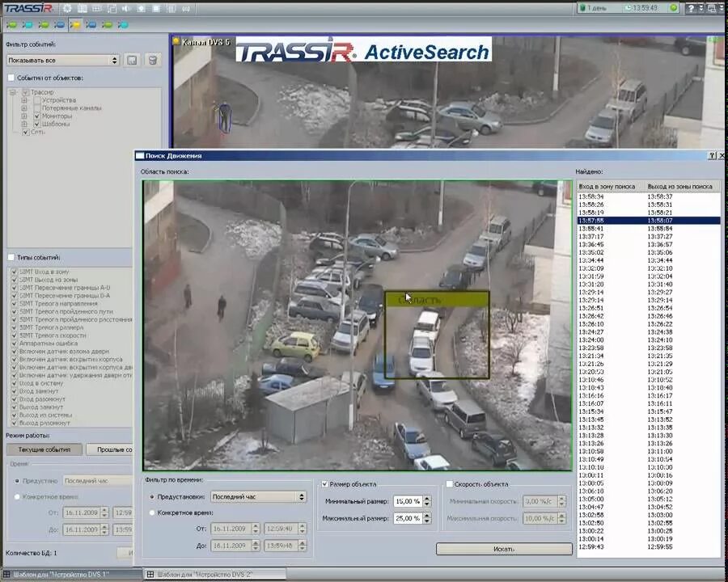The width and height of the screenshot is (728, 582).
Task: Click the speaker sound icon in the top toolbar
Action: 126,8
